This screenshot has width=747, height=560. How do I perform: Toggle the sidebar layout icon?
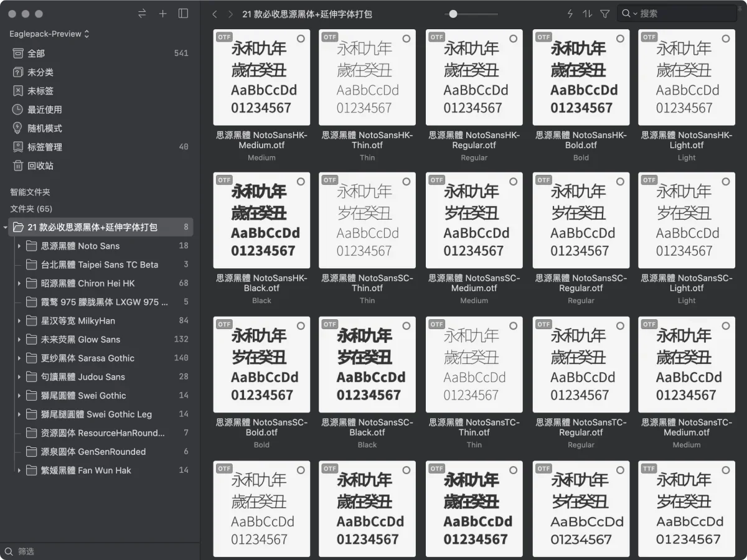coord(183,14)
